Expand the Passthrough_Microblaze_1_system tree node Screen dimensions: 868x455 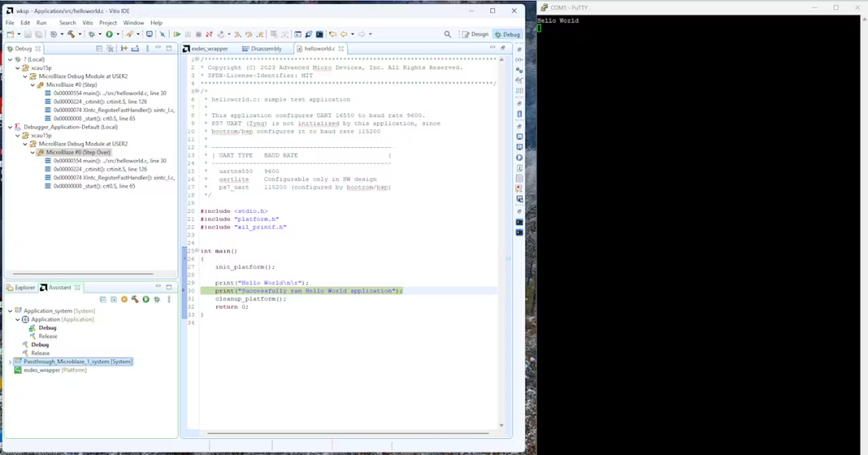[x=10, y=362]
